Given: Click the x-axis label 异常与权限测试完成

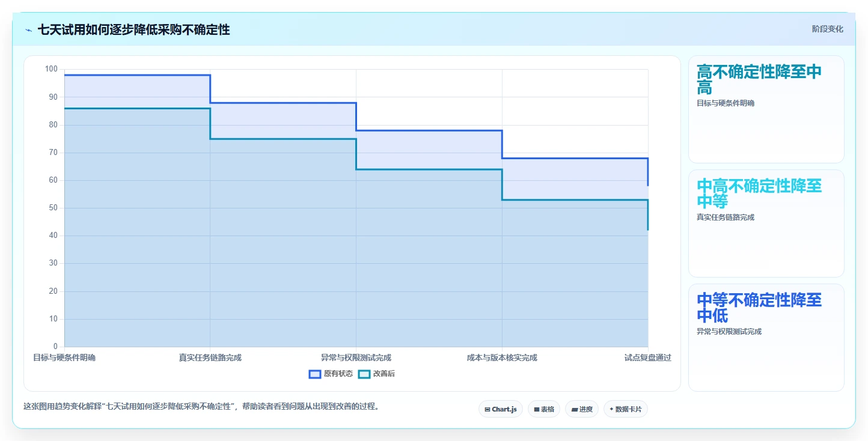Looking at the screenshot, I should (x=356, y=357).
